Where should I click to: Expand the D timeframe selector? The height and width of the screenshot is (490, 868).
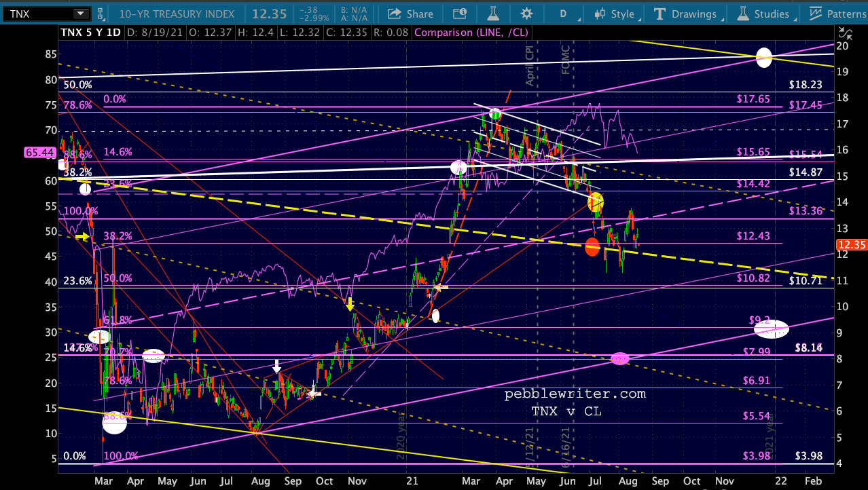[x=563, y=14]
